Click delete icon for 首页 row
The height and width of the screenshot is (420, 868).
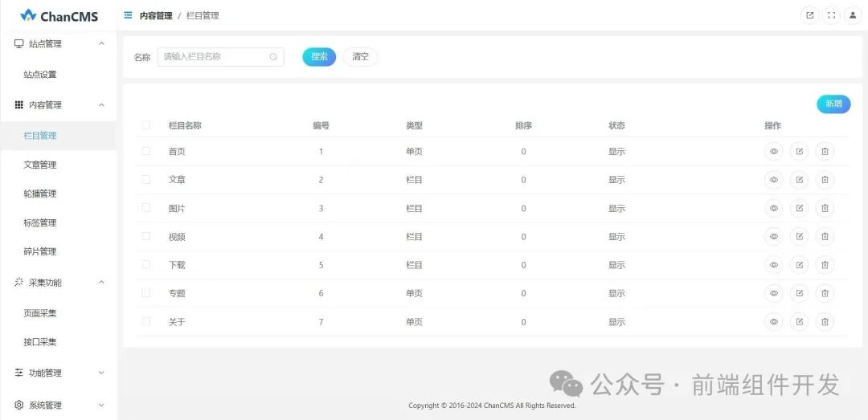(x=825, y=151)
